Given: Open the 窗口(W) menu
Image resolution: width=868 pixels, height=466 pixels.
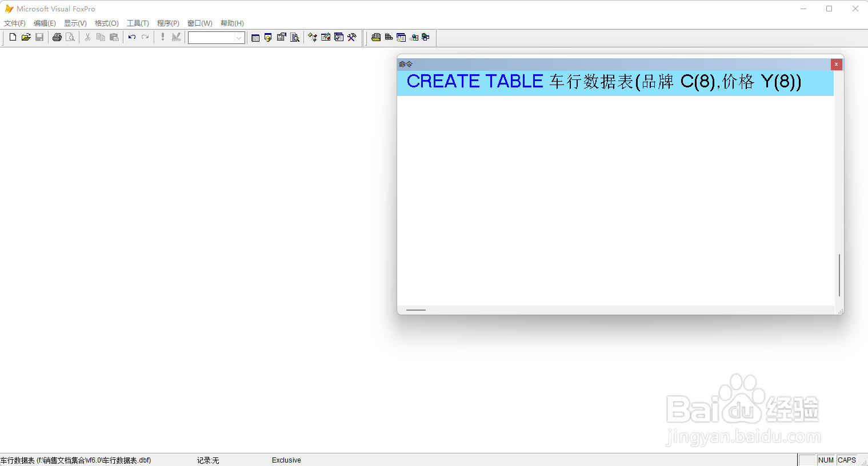Looking at the screenshot, I should (199, 23).
